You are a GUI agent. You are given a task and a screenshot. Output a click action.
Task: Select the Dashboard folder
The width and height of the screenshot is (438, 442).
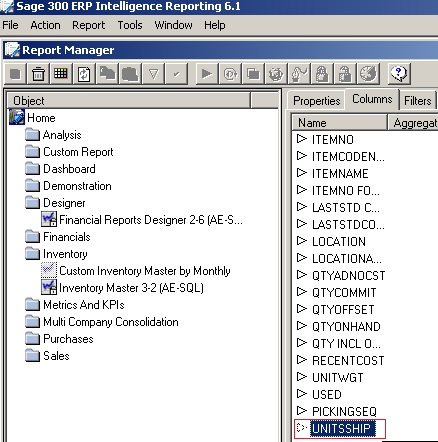point(69,169)
